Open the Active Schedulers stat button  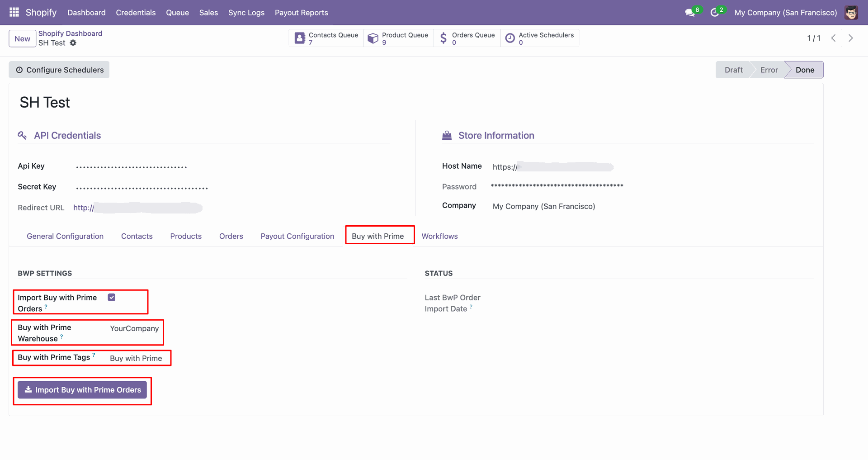[540, 38]
